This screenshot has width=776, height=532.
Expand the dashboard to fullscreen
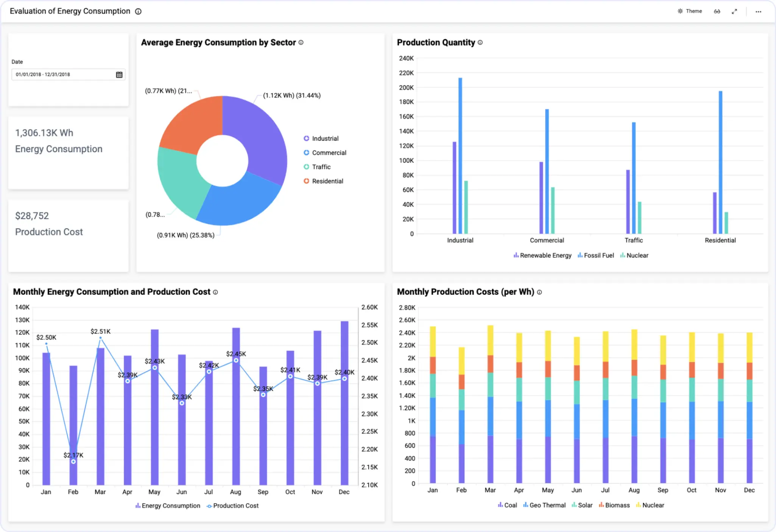(x=734, y=11)
